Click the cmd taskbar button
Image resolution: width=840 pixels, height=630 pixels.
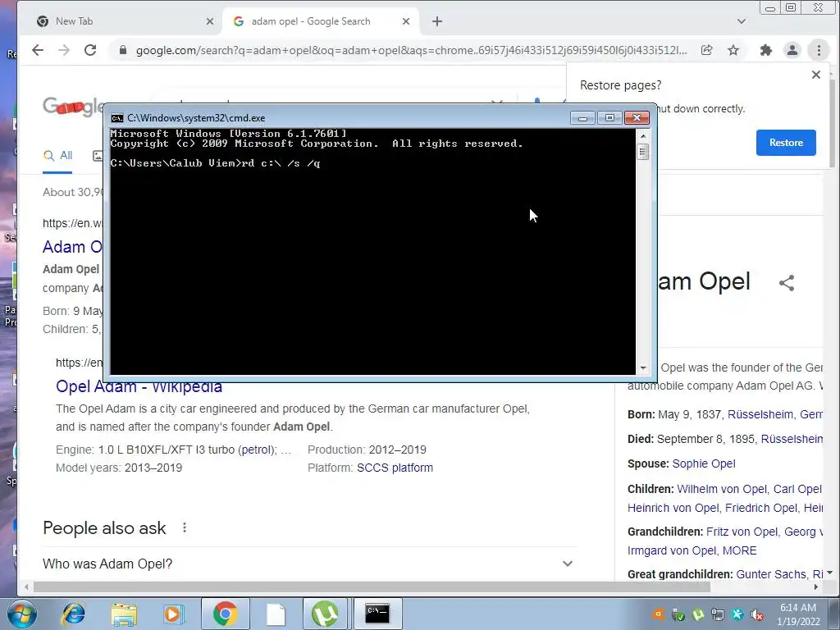click(x=377, y=614)
